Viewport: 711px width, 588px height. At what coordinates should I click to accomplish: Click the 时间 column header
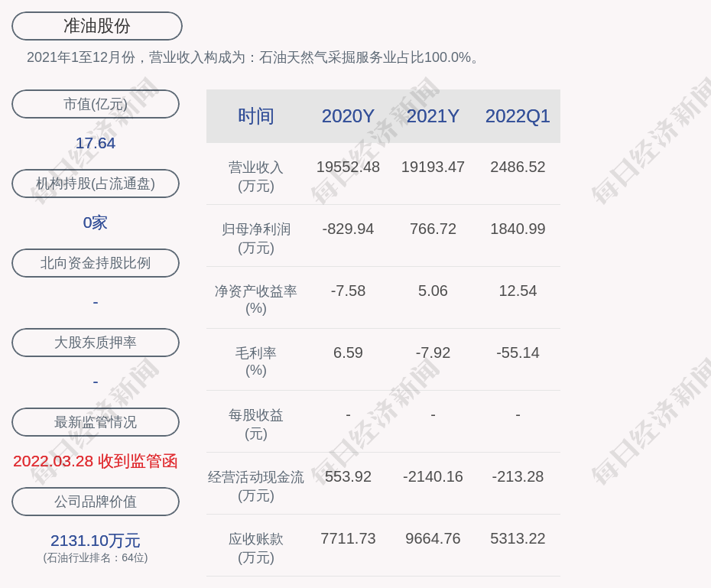point(256,116)
